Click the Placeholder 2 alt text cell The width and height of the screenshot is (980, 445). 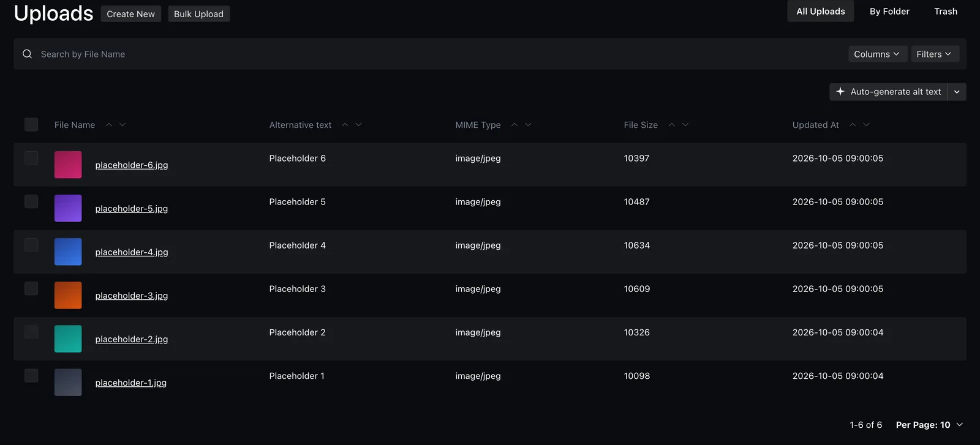point(298,332)
